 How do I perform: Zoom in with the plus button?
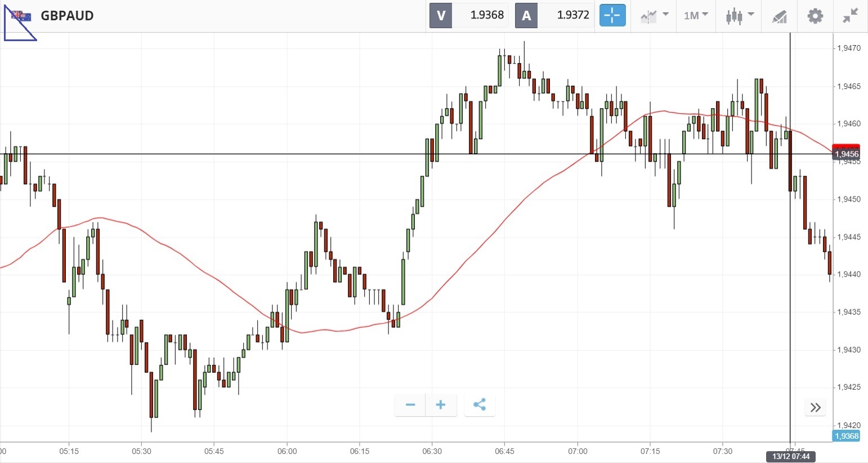[x=441, y=405]
